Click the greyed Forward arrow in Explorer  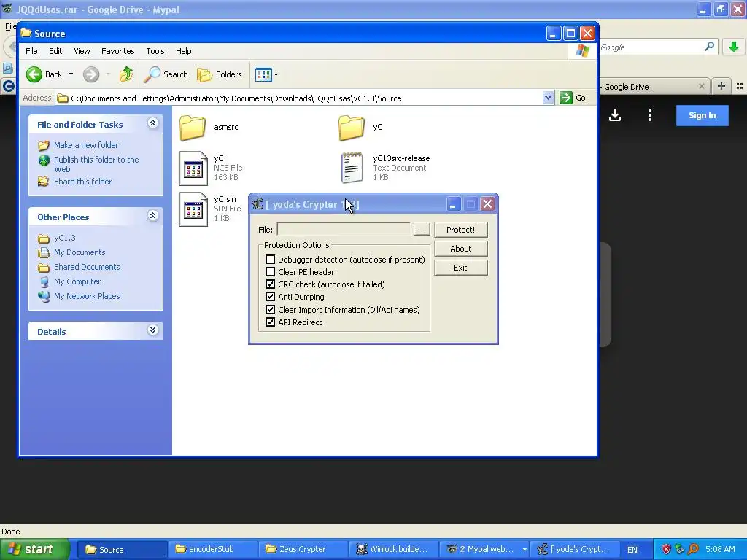[x=91, y=74]
